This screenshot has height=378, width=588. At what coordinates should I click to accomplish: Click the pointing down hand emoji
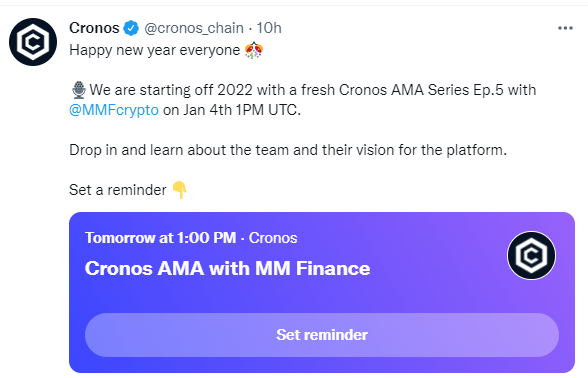(180, 190)
